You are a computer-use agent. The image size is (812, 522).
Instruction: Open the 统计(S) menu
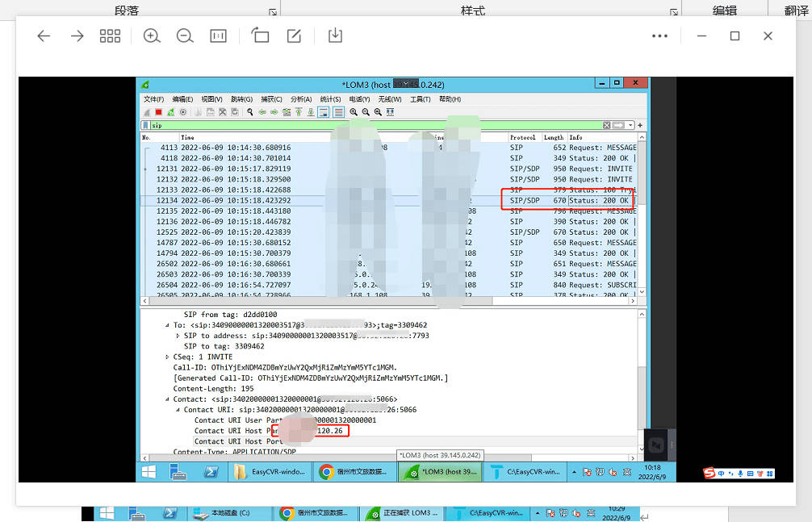(330, 99)
